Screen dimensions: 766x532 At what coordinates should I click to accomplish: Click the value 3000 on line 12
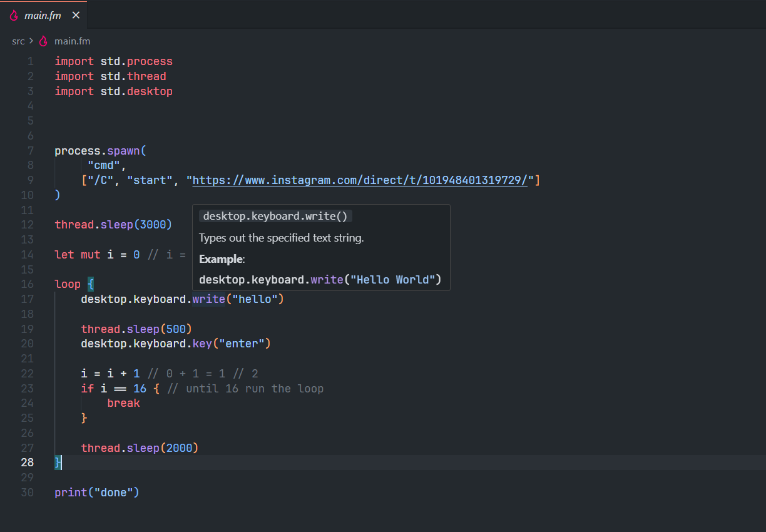(153, 225)
